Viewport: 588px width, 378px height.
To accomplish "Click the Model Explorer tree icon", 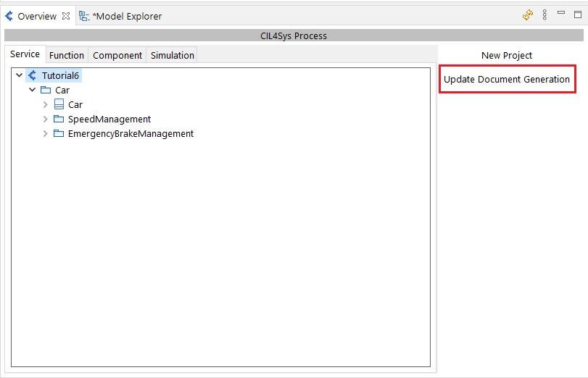I will coord(84,16).
